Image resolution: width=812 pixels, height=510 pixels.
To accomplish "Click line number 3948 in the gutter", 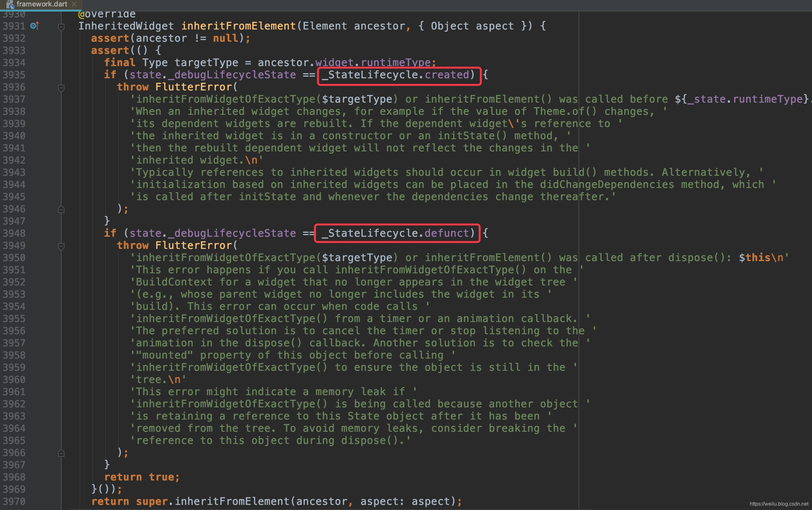I will coord(14,233).
